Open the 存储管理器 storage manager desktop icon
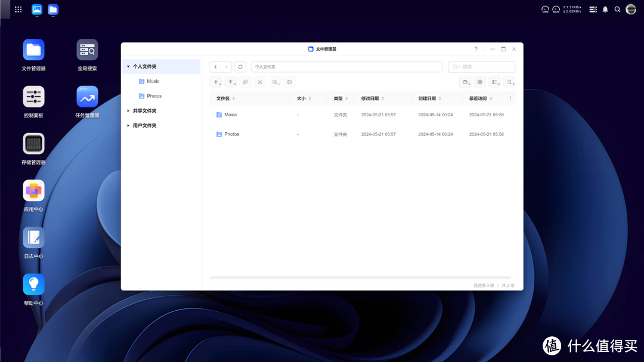The width and height of the screenshot is (644, 362). click(33, 144)
